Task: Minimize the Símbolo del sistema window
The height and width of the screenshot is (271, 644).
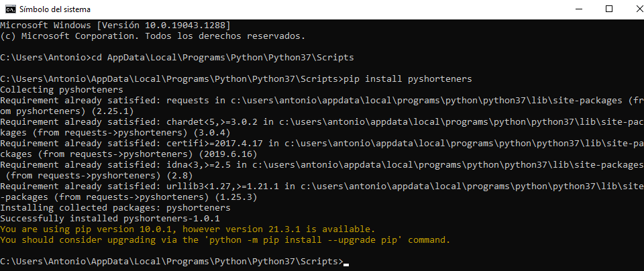Action: click(x=578, y=9)
